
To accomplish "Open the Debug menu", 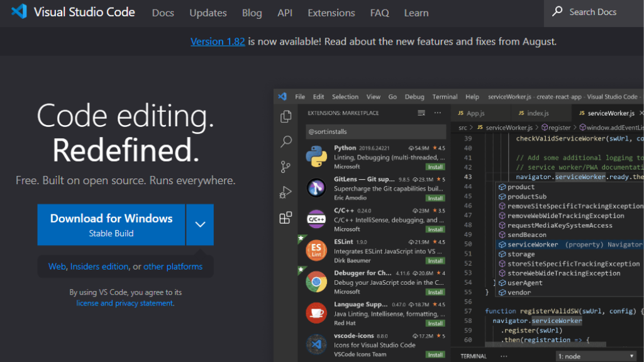I will coord(414,97).
